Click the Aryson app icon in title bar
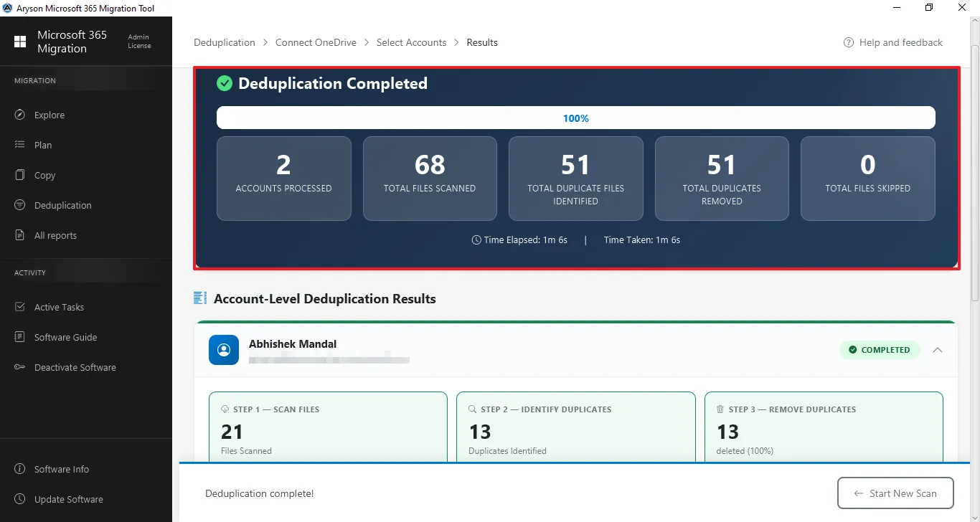The height and width of the screenshot is (522, 980). pyautogui.click(x=7, y=8)
